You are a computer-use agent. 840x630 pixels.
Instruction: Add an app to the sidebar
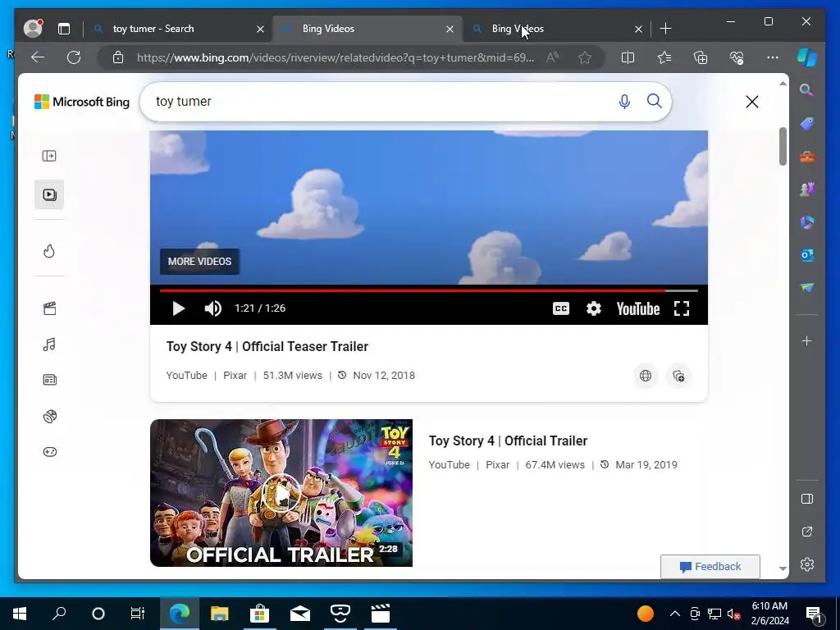point(807,340)
